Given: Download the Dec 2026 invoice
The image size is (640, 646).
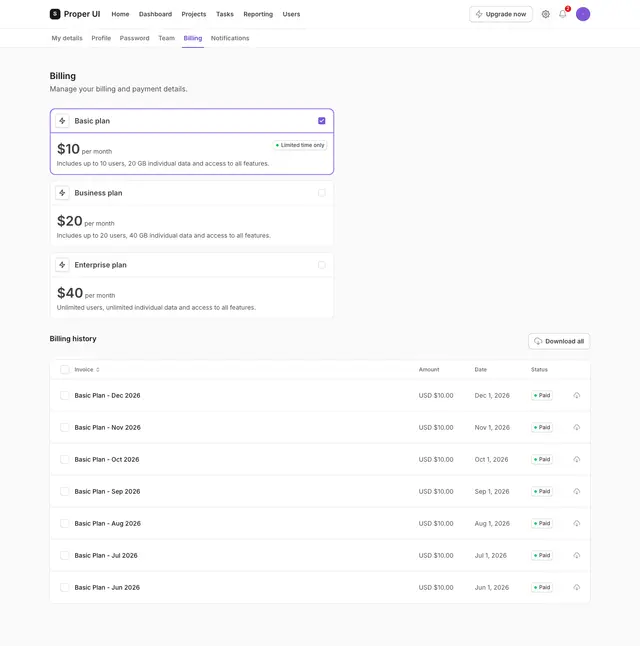Looking at the screenshot, I should pos(577,396).
